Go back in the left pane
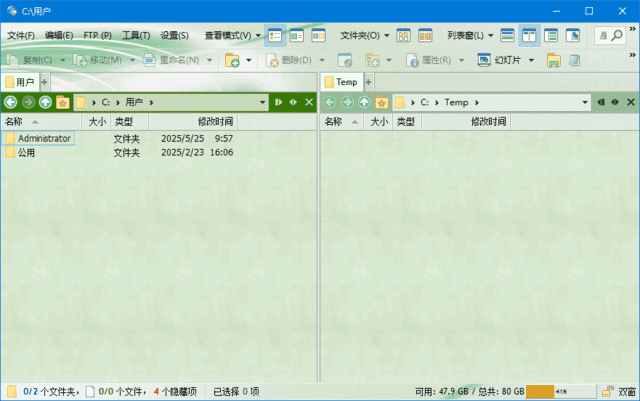640x401 pixels. point(11,102)
